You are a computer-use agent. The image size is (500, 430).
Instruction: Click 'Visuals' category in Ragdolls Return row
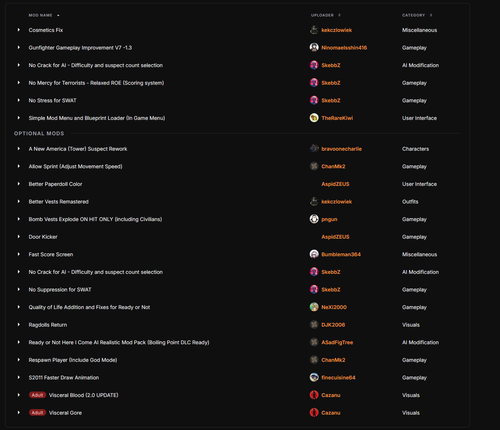(x=411, y=325)
